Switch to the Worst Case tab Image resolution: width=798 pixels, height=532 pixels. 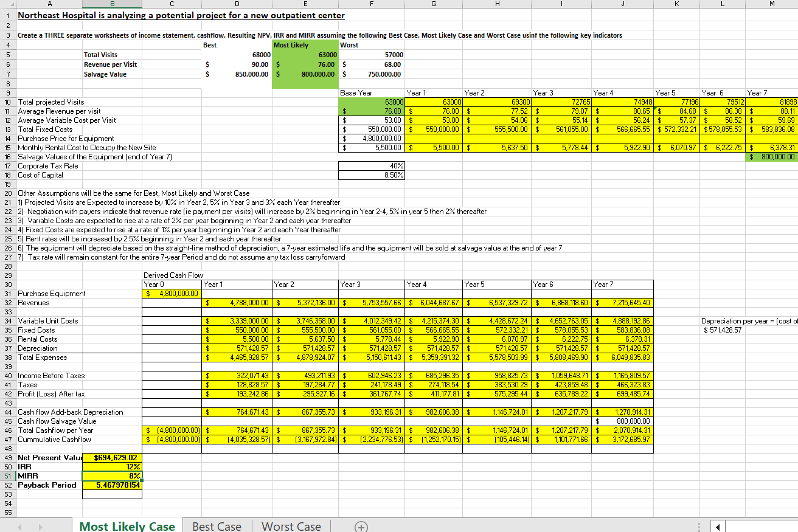(x=291, y=526)
